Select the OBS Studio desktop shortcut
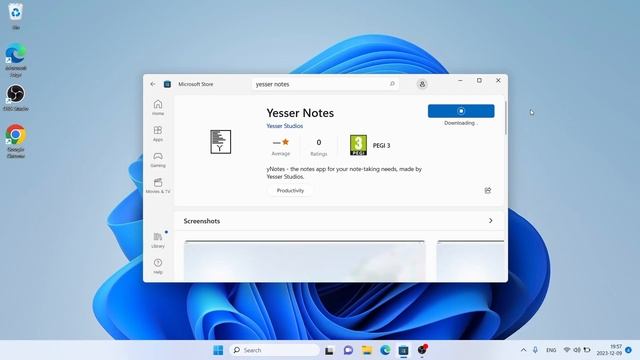This screenshot has width=640, height=360. click(16, 98)
